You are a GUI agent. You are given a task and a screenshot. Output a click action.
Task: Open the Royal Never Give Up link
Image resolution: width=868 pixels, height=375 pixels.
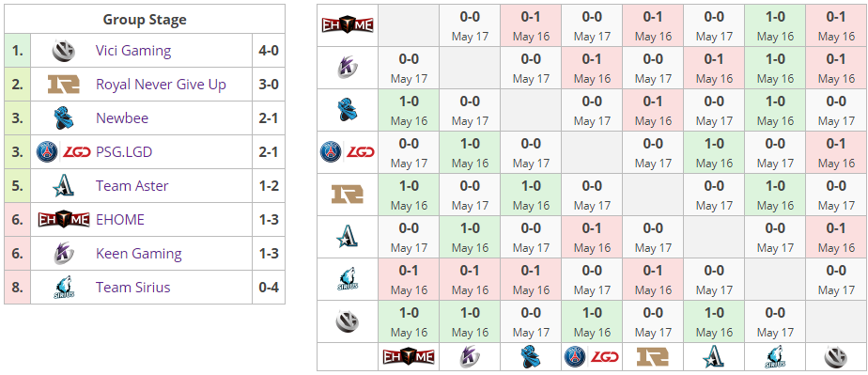(161, 85)
